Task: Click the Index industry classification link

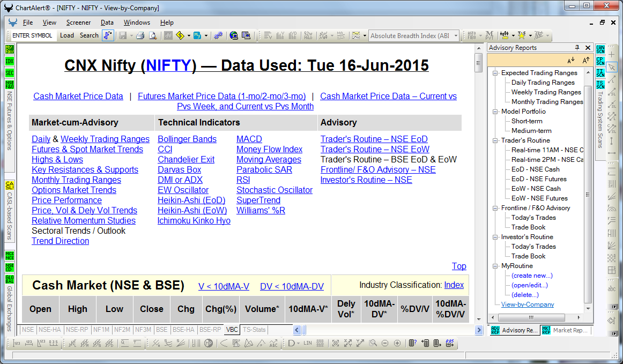Action: tap(454, 285)
